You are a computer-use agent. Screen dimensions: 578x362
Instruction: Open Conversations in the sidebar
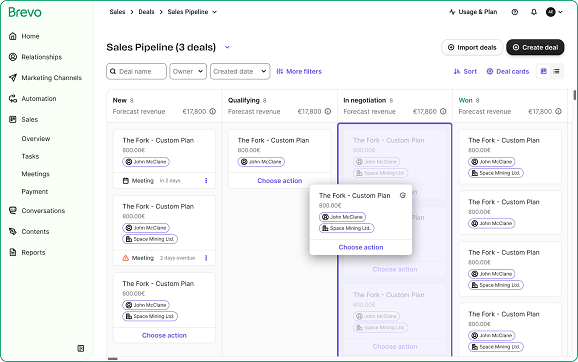37,211
